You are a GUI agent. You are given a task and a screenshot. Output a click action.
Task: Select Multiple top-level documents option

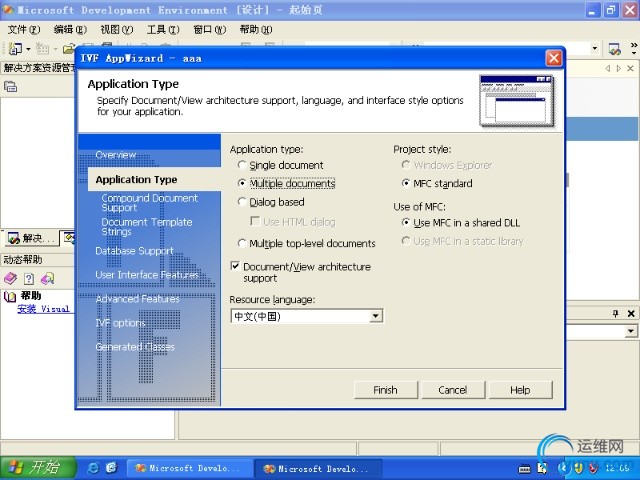pos(307,244)
